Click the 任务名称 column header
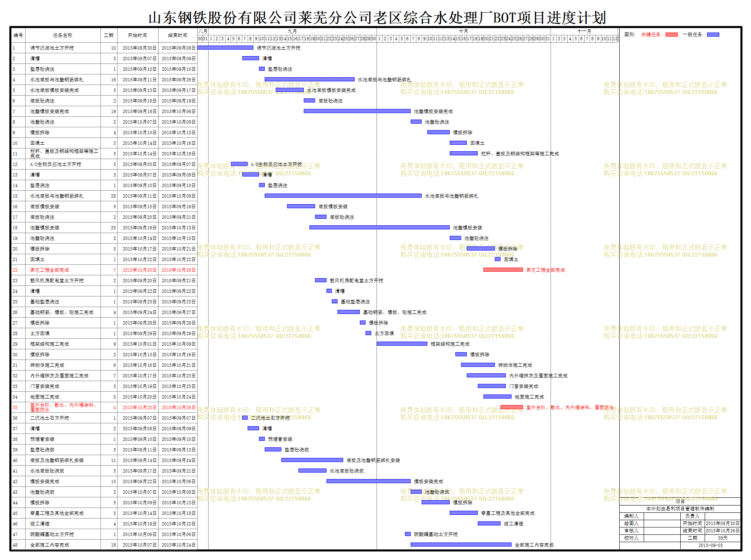The height and width of the screenshot is (560, 751). point(63,35)
